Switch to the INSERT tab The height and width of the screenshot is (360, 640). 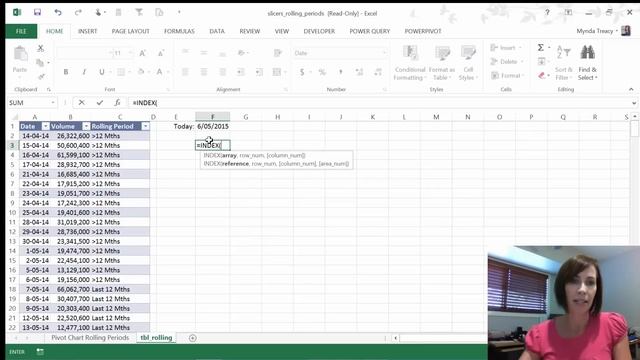(x=87, y=31)
